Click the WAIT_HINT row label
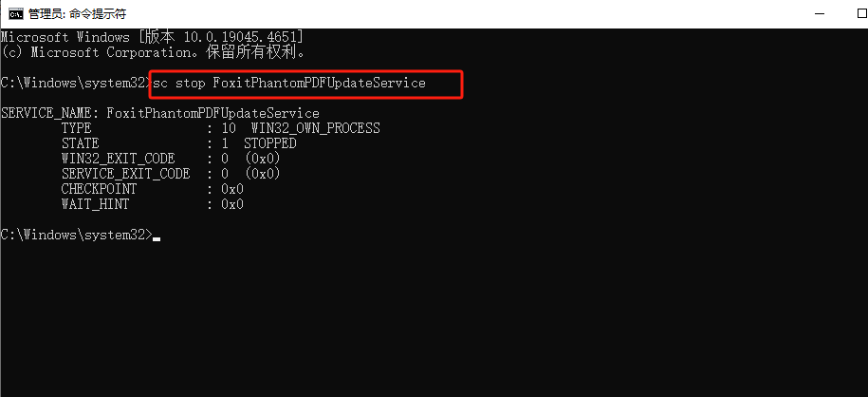 95,204
